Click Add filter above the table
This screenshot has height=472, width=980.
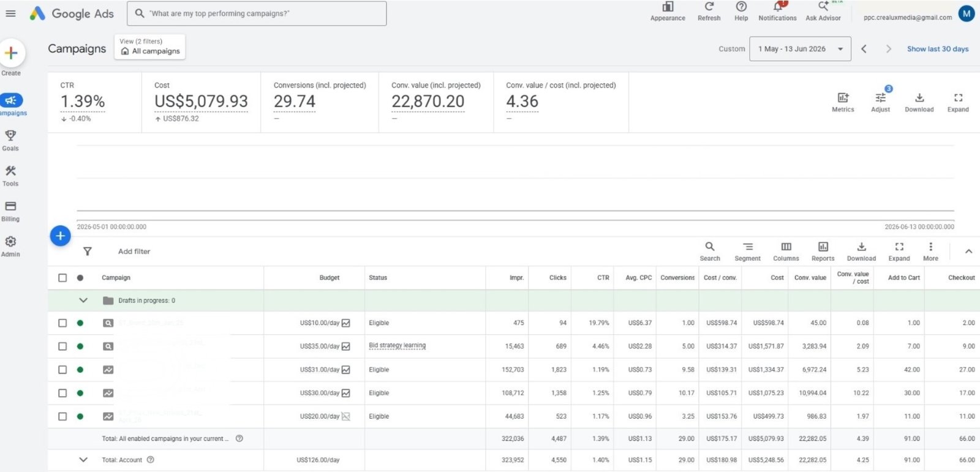pos(134,252)
